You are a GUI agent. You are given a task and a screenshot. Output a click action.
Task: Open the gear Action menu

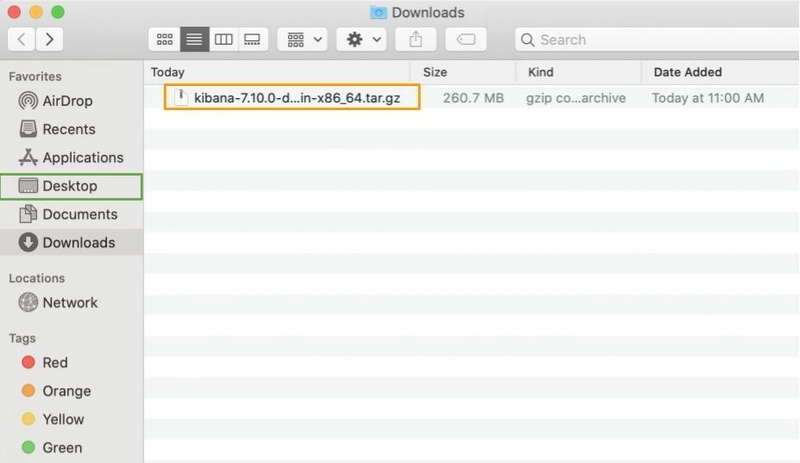[362, 39]
